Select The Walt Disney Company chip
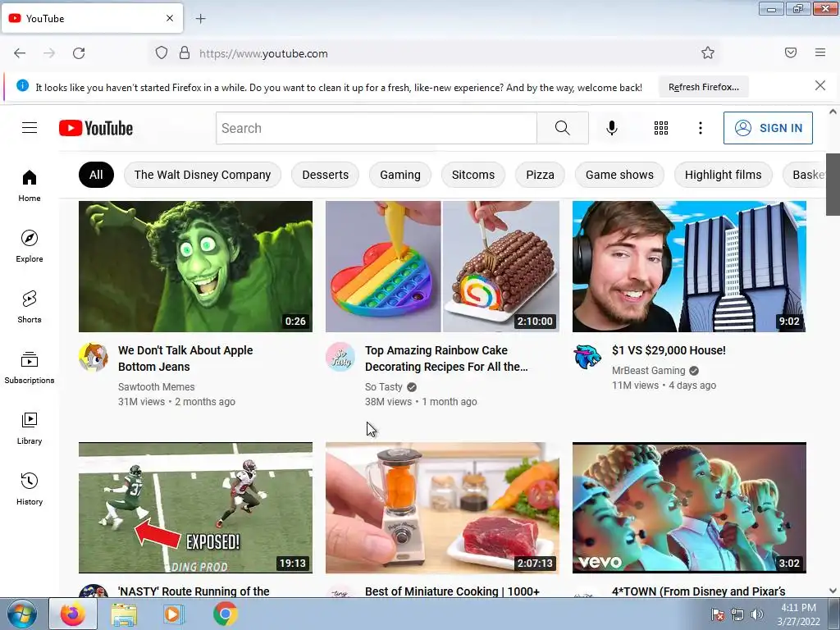 [x=203, y=175]
